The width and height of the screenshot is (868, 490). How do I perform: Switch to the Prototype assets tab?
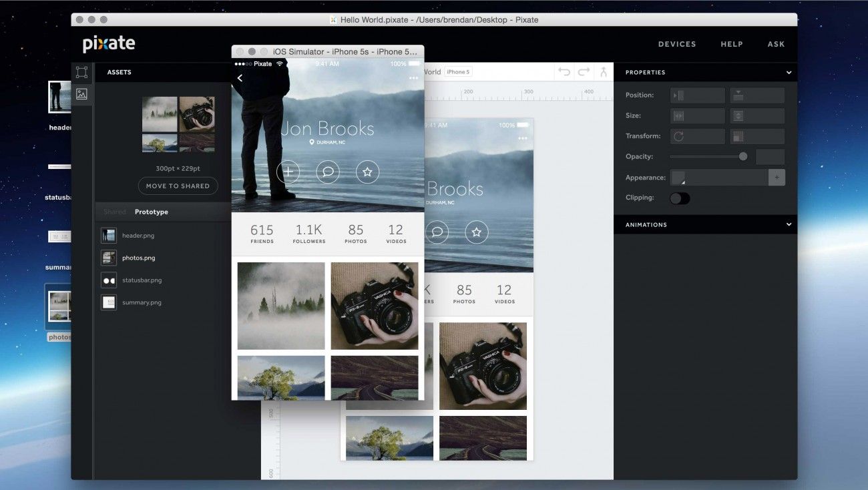pos(152,212)
